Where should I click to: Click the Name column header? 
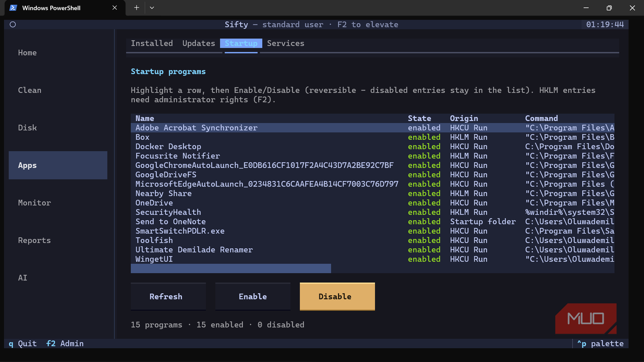pos(145,118)
